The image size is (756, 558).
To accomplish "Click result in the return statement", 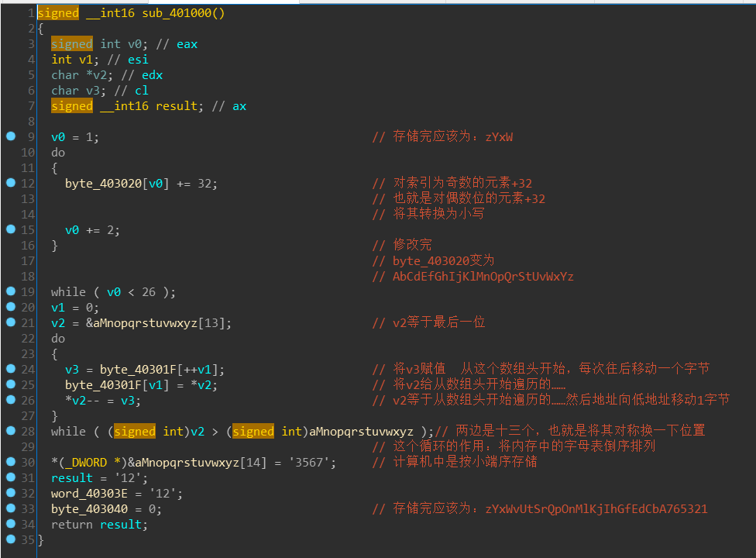I will pyautogui.click(x=121, y=525).
